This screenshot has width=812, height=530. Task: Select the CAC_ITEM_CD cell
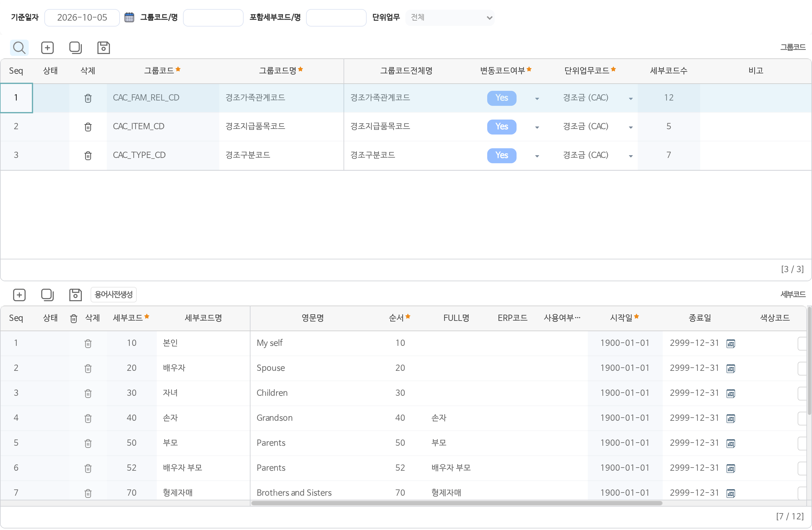click(163, 126)
